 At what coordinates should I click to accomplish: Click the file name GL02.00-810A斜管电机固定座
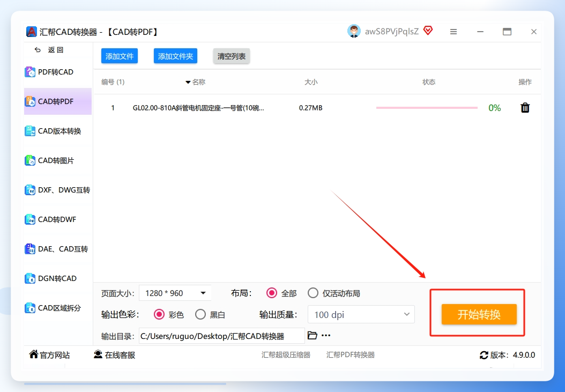[x=198, y=108]
